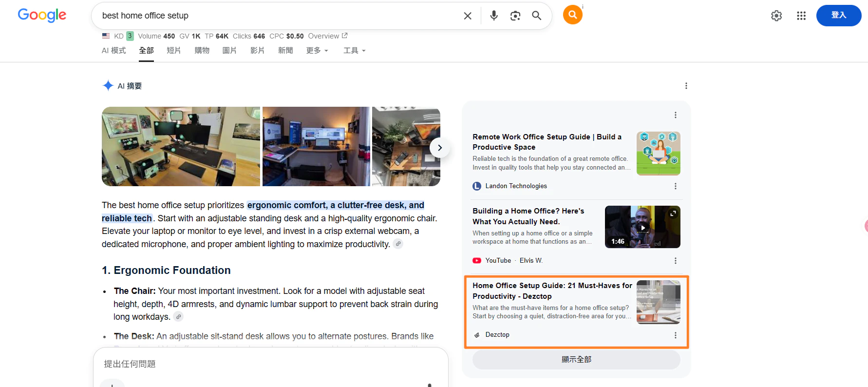Open third overhead desk thumbnail
The height and width of the screenshot is (387, 868).
tap(406, 146)
